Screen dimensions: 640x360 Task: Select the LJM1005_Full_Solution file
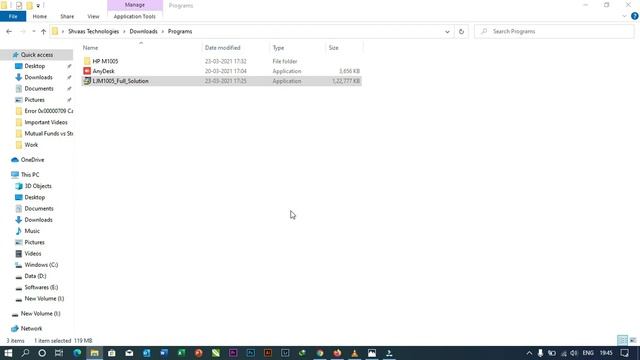(120, 81)
